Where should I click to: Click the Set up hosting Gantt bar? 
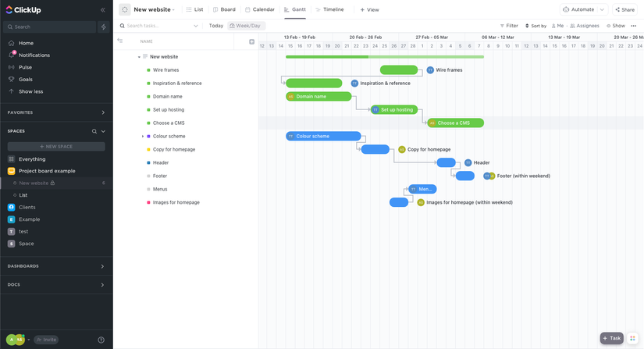[x=394, y=109]
